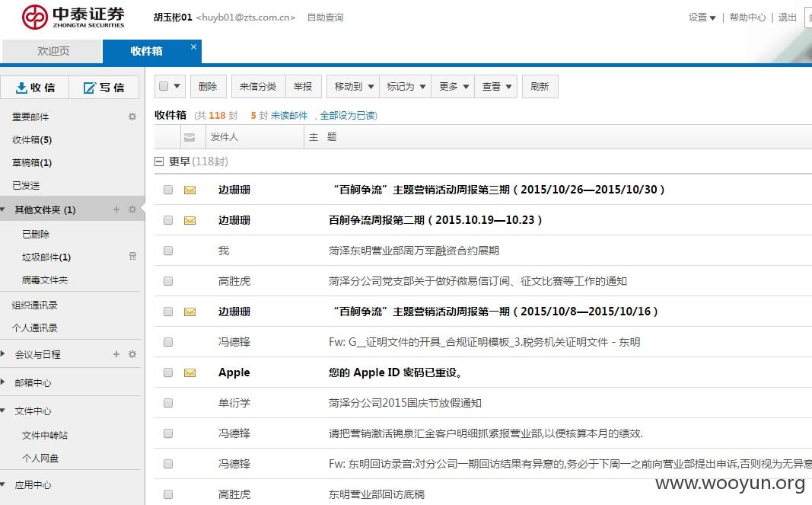Screen dimensions: 812x505
Task: Open 自助查询 link
Action: pos(325,18)
